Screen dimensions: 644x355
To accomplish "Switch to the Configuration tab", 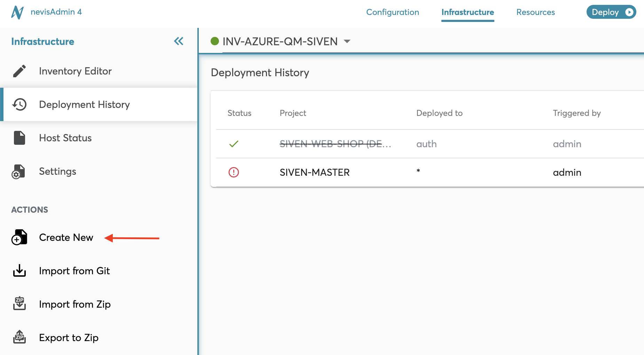I will (392, 12).
